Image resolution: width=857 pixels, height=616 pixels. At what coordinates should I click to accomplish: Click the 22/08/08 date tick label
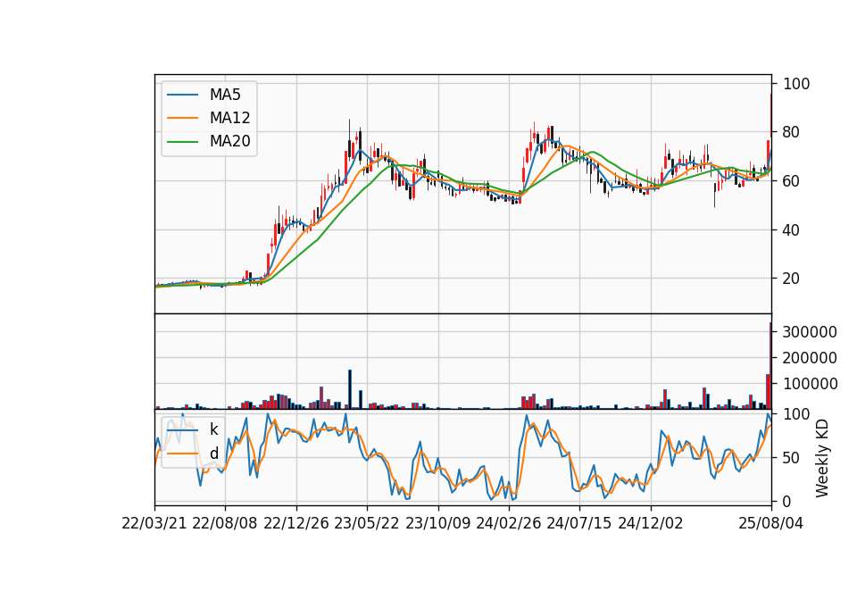[x=225, y=524]
